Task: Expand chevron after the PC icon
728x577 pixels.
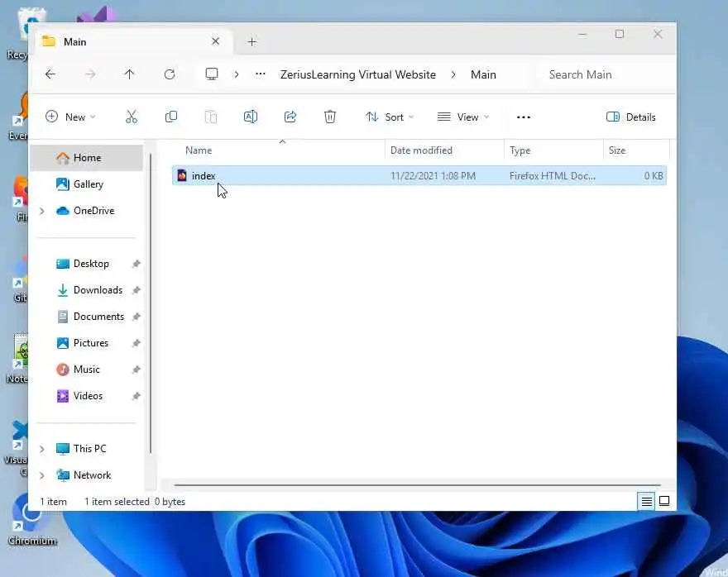Action: click(x=237, y=74)
